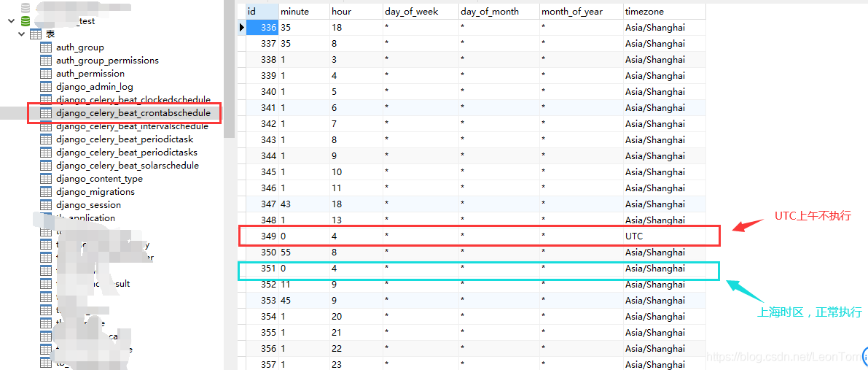Click the month_of_year column header
The height and width of the screenshot is (370, 868).
pos(582,11)
